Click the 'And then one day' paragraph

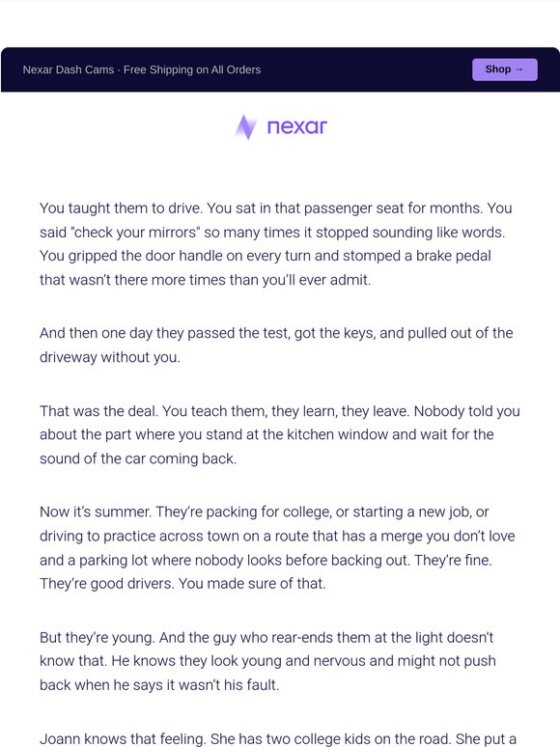pyautogui.click(x=276, y=345)
